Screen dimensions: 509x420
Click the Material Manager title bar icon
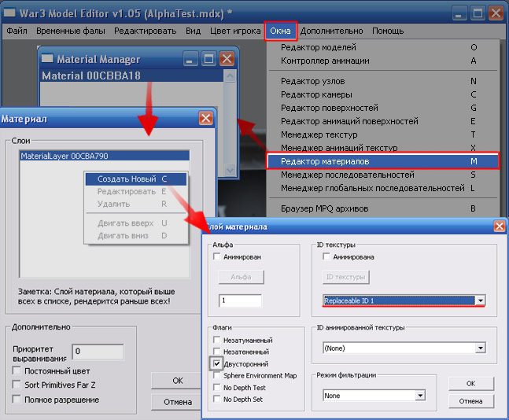(x=47, y=58)
